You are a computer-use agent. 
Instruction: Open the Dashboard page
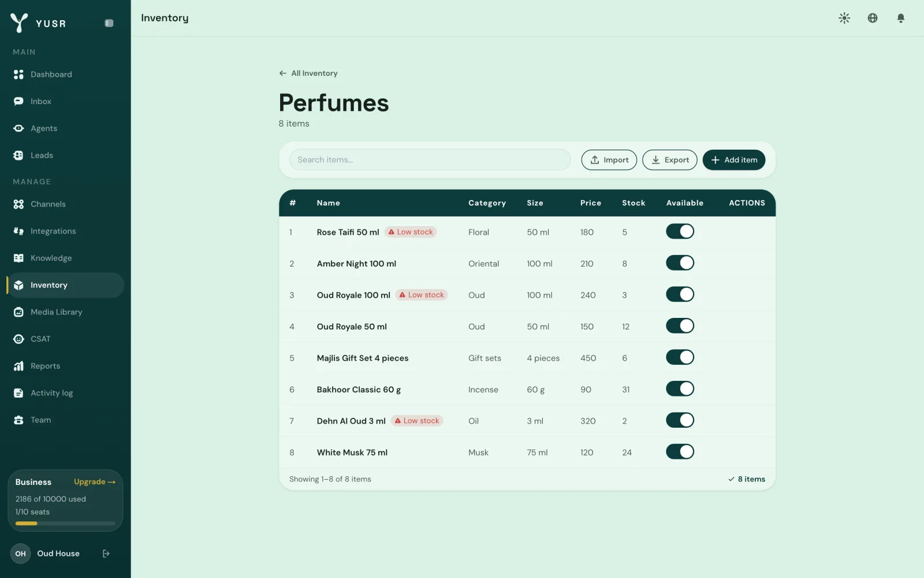[x=65, y=75]
